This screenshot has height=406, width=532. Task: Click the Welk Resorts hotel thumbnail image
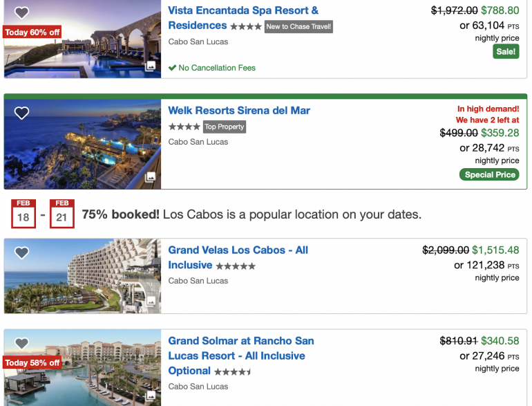click(x=83, y=144)
